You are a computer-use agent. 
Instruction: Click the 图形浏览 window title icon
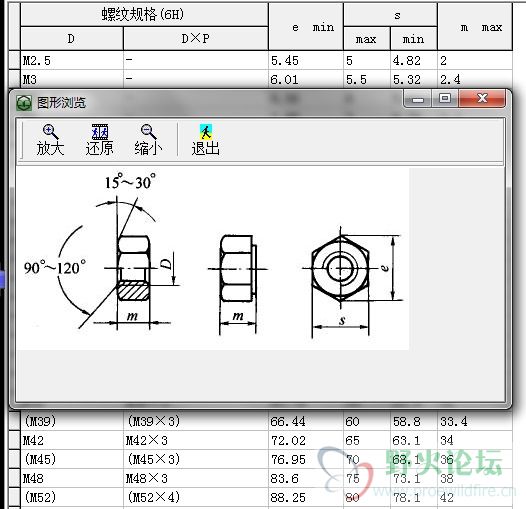24,103
